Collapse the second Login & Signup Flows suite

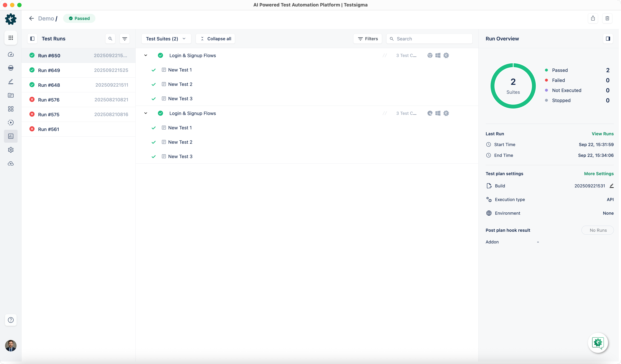pyautogui.click(x=146, y=113)
